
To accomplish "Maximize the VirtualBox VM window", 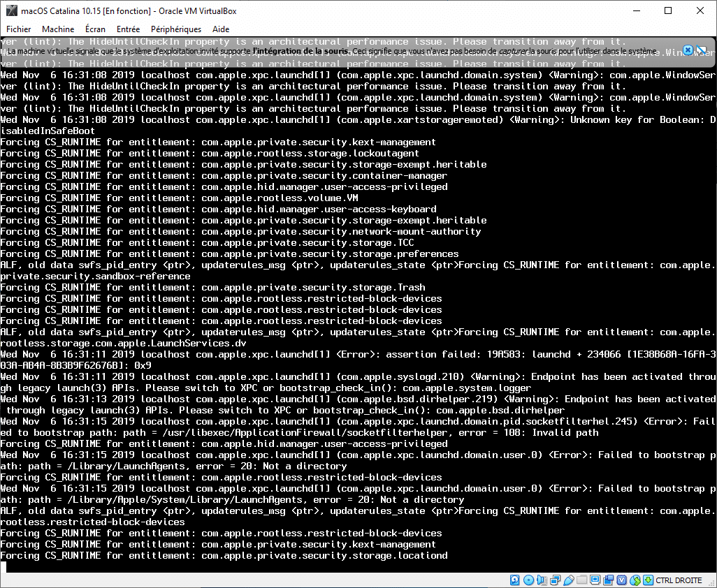I will (x=668, y=10).
